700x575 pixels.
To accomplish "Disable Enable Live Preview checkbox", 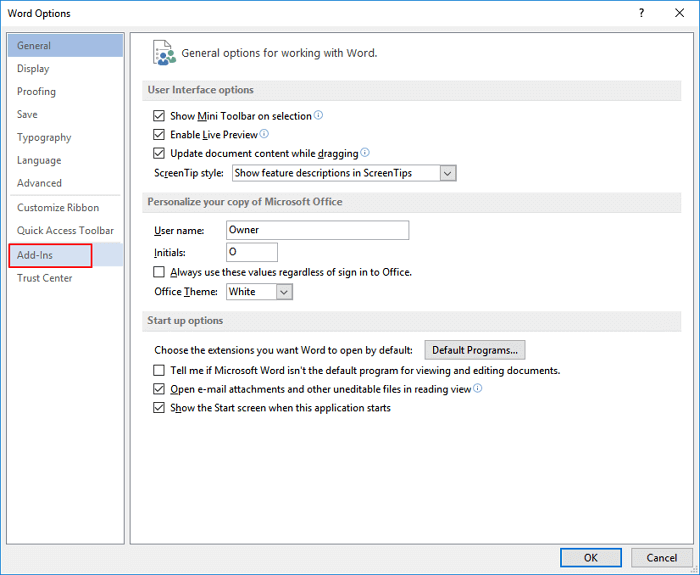I will point(159,134).
